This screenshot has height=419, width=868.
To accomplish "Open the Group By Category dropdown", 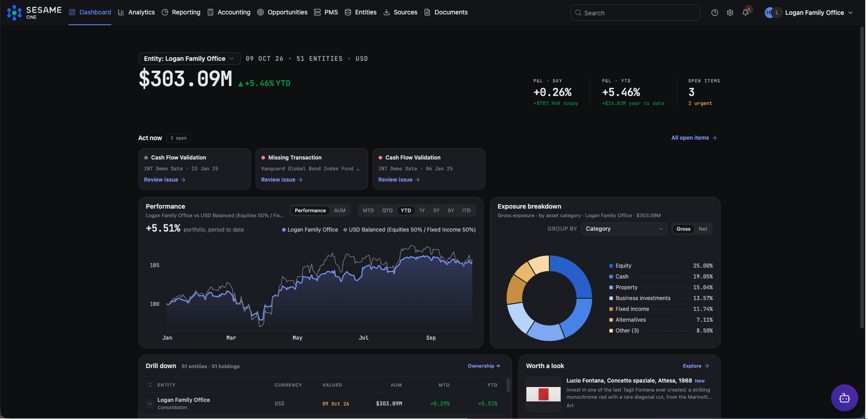I will tap(624, 229).
